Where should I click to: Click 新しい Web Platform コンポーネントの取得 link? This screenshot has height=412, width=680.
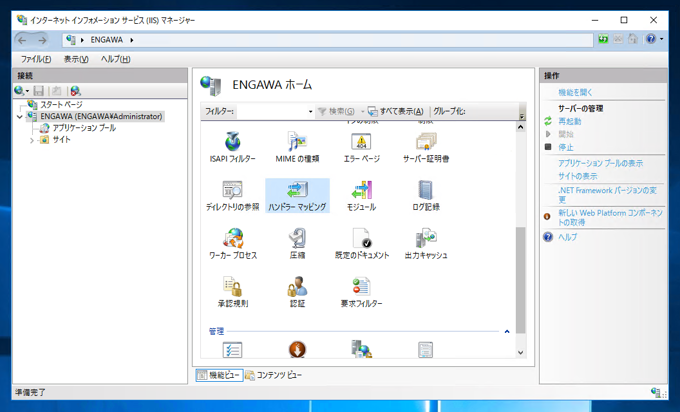[610, 217]
